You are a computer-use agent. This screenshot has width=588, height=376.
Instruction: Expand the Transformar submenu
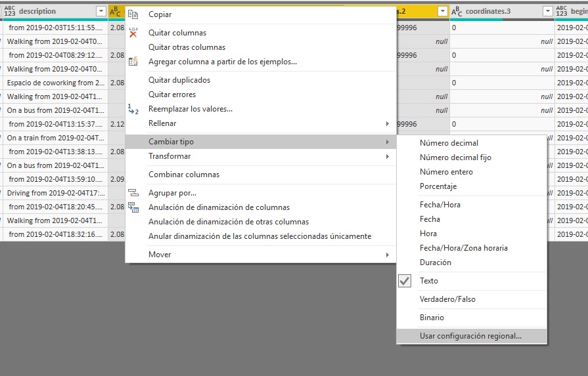170,156
